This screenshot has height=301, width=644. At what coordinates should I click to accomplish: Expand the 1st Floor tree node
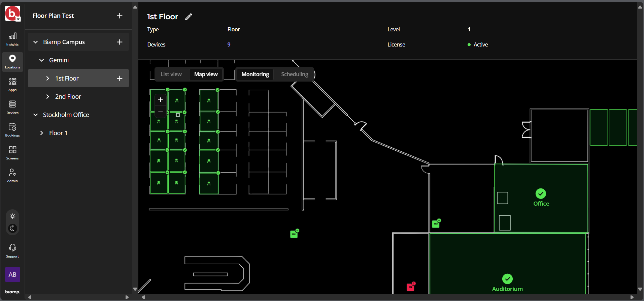[47, 79]
